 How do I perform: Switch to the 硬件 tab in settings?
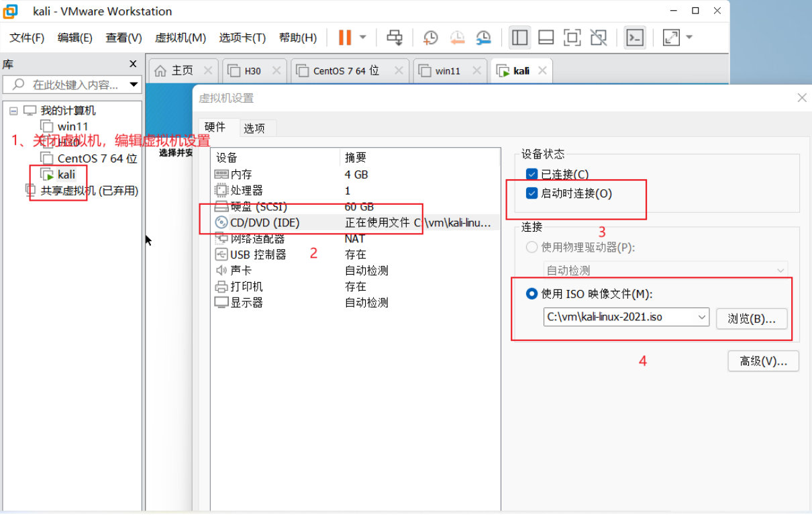tap(215, 127)
